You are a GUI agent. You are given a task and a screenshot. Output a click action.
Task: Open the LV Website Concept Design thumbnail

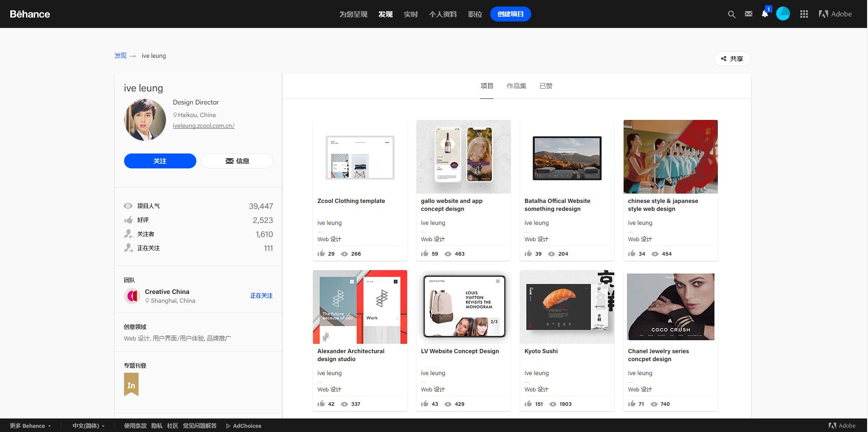[x=464, y=307]
